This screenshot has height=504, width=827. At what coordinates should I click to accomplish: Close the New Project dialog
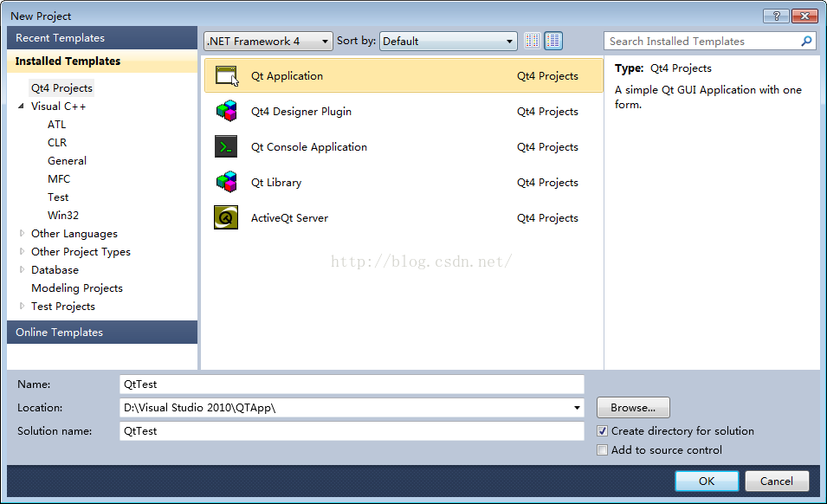pos(804,16)
